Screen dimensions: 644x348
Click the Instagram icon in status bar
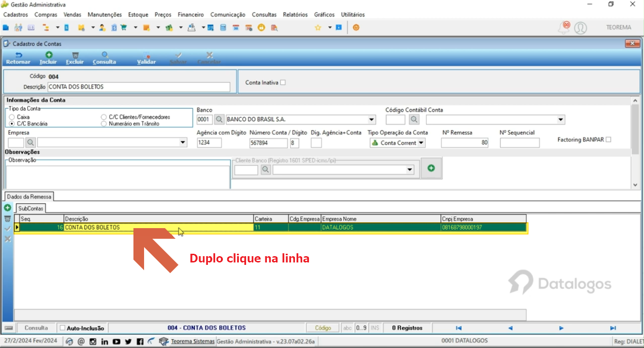click(x=93, y=341)
